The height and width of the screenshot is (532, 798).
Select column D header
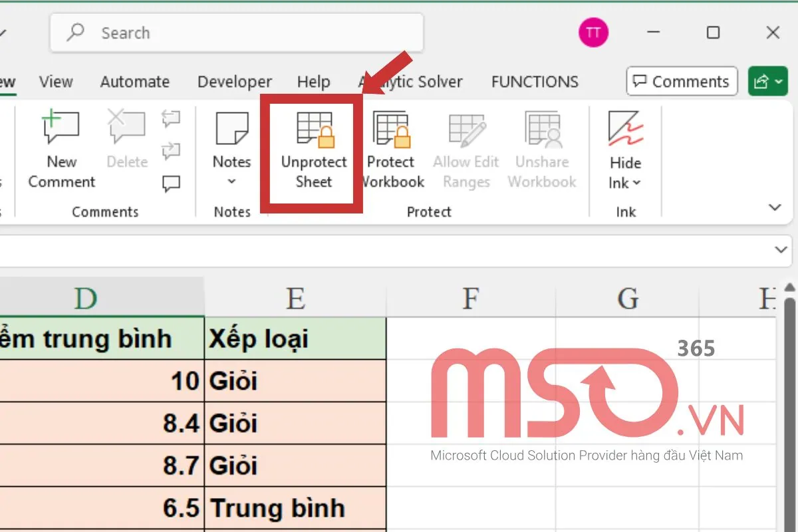(x=85, y=298)
